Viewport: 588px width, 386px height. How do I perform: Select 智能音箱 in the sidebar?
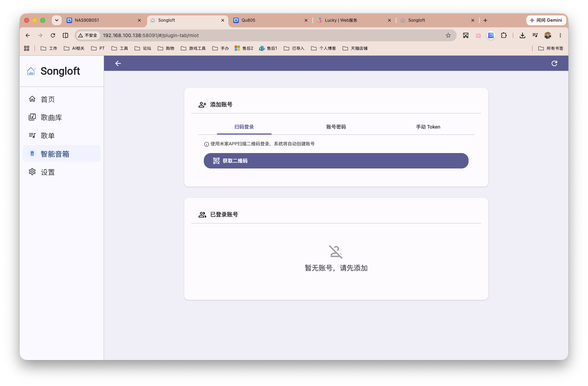[x=62, y=154]
